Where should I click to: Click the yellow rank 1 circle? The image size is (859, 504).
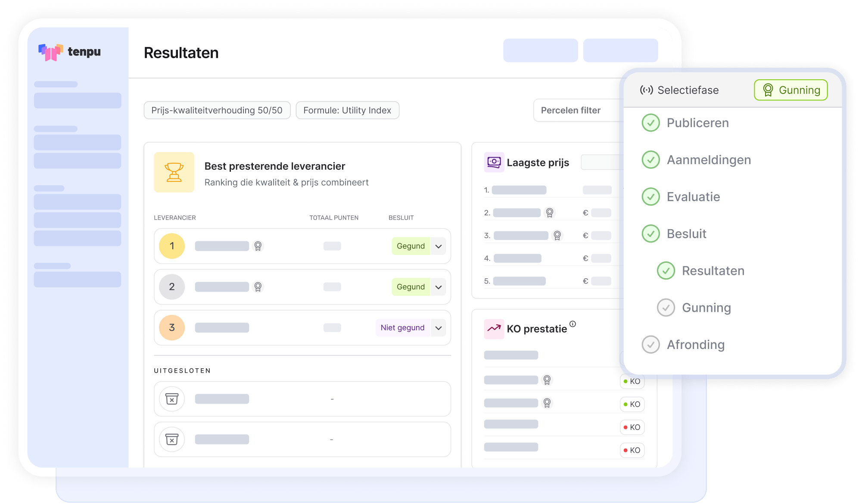tap(172, 246)
